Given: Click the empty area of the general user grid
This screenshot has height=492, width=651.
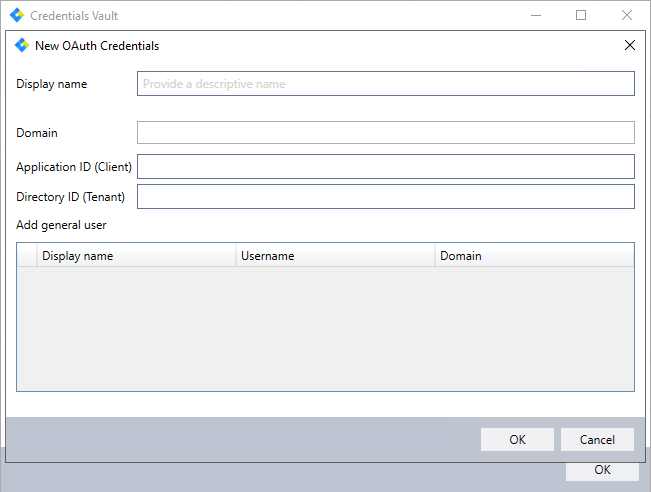Looking at the screenshot, I should point(325,328).
